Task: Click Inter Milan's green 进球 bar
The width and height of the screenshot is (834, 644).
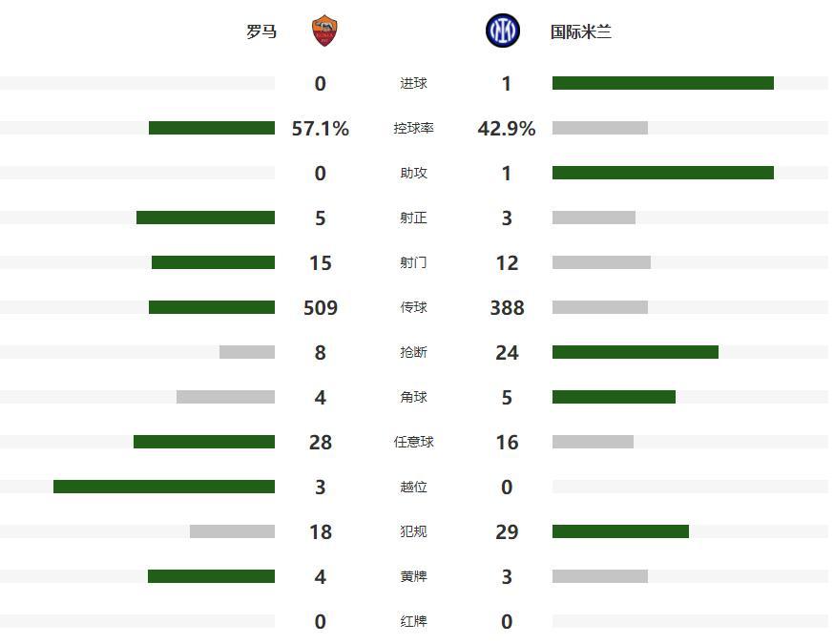Action: [x=662, y=84]
